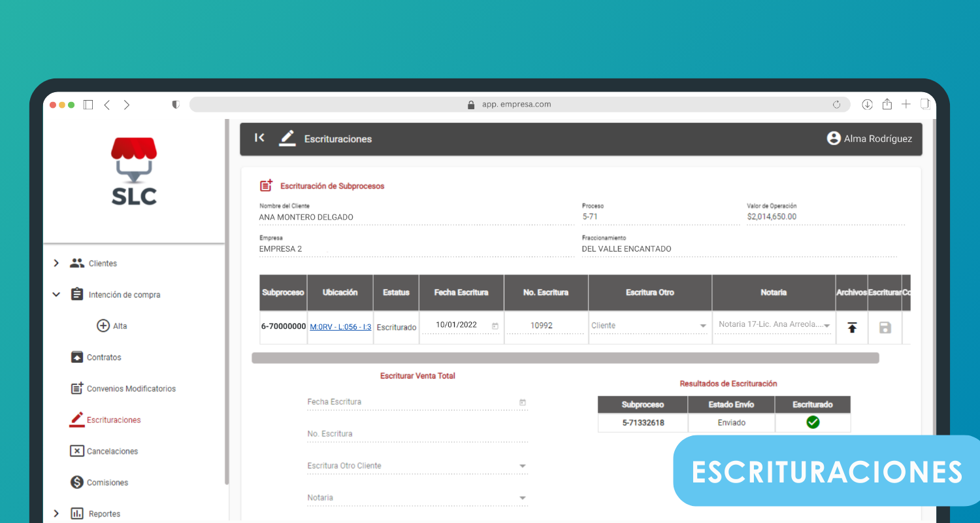Image resolution: width=980 pixels, height=523 pixels.
Task: Expand the Clientes menu chevron
Action: [x=56, y=263]
